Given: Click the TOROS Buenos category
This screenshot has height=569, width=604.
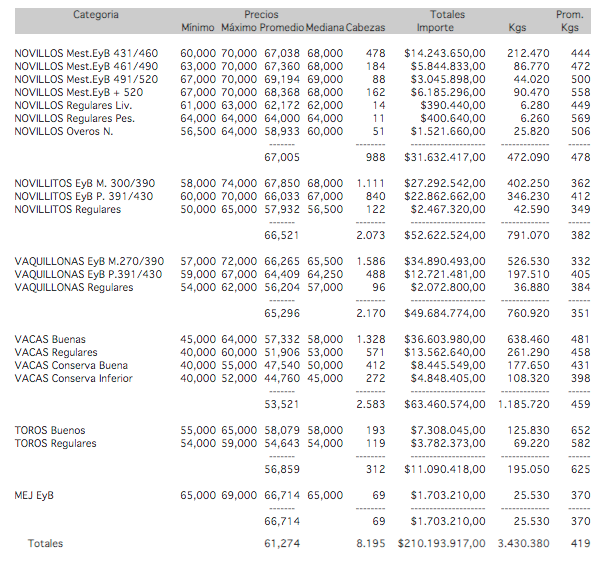Looking at the screenshot, I should (50, 430).
